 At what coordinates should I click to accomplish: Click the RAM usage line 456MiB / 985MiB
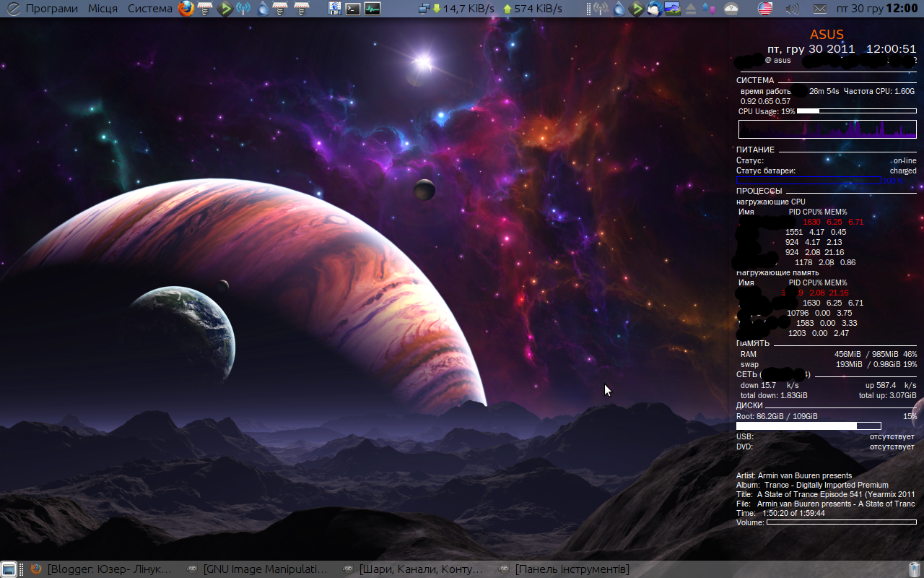(829, 355)
